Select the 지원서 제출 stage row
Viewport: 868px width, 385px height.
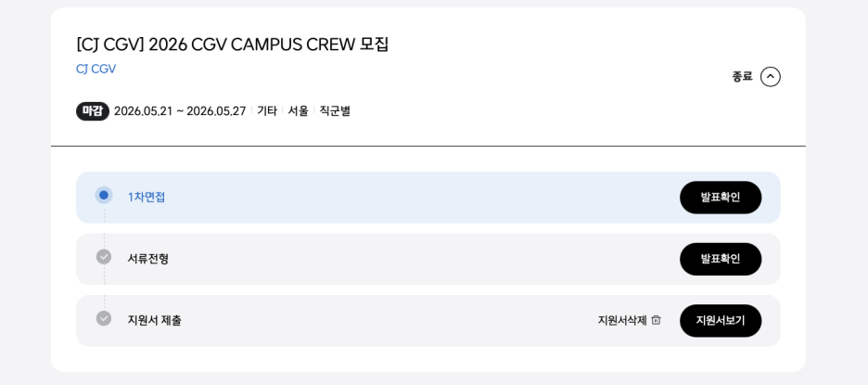(428, 321)
